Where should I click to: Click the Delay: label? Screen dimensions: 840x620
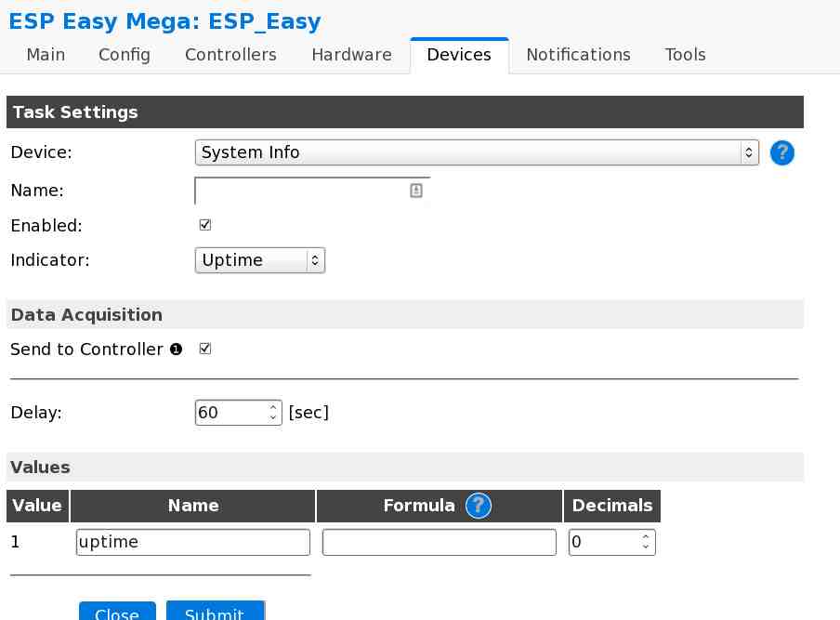pyautogui.click(x=36, y=413)
